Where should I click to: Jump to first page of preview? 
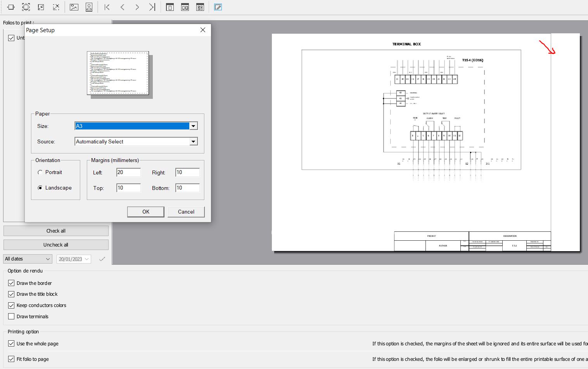tap(107, 7)
